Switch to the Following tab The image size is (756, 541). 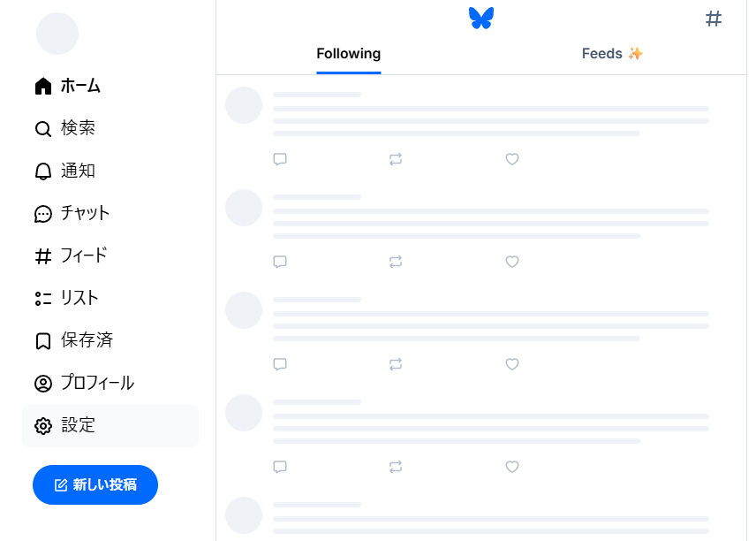(348, 54)
